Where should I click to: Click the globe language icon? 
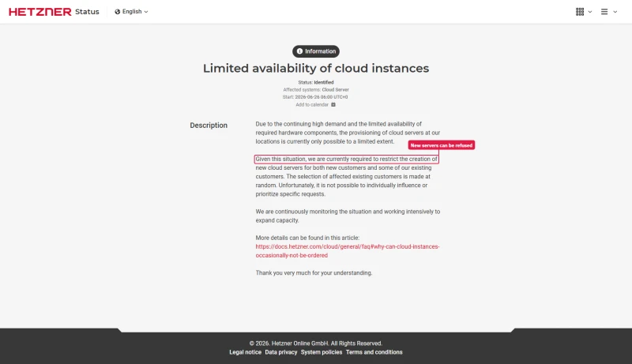117,12
